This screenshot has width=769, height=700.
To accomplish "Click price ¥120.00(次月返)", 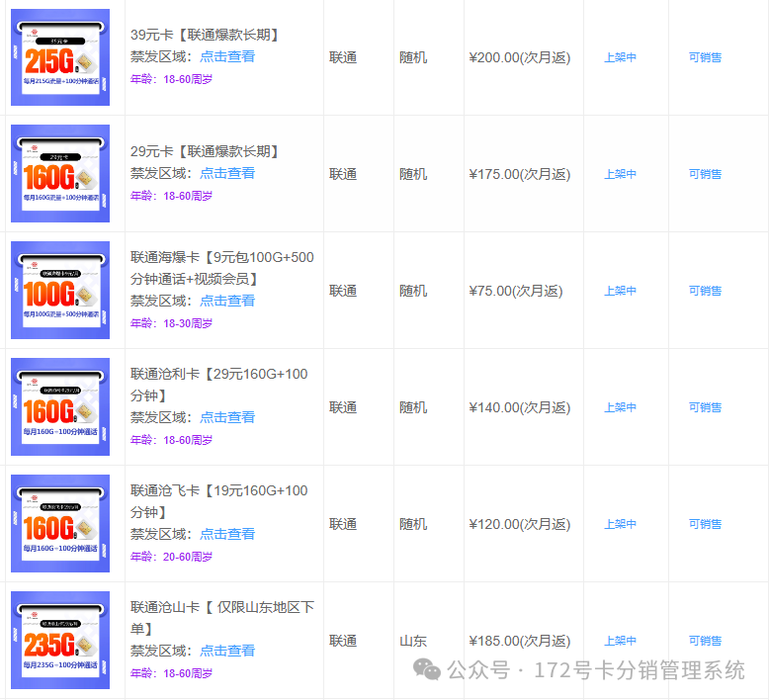I will tap(520, 524).
